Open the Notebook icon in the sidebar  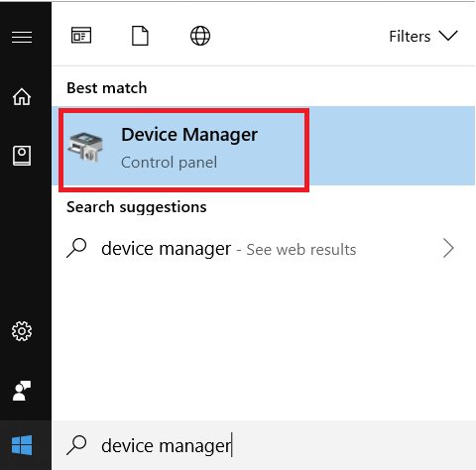[22, 156]
